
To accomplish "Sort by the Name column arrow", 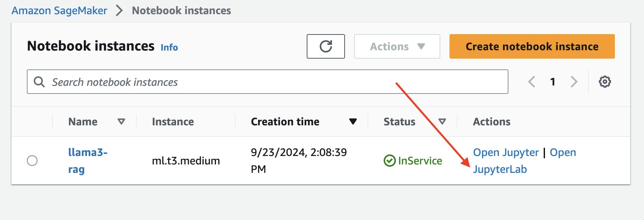I will point(121,121).
